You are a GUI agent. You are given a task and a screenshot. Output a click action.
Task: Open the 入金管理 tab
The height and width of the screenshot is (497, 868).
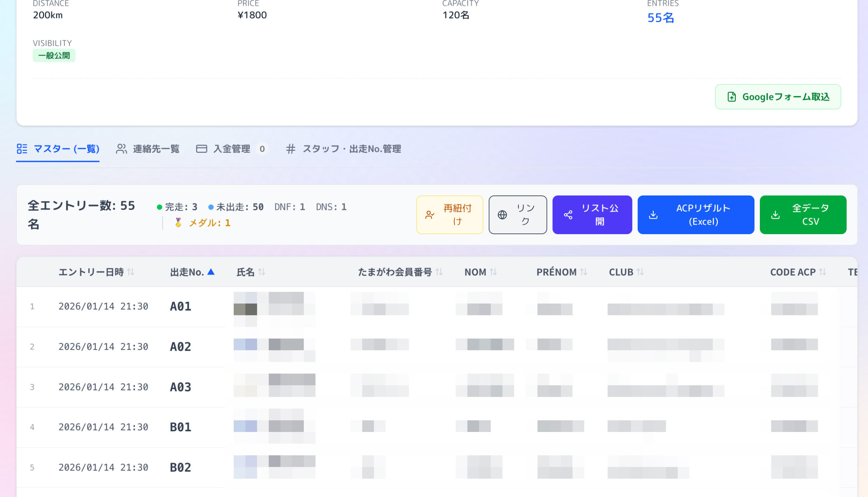(x=232, y=149)
